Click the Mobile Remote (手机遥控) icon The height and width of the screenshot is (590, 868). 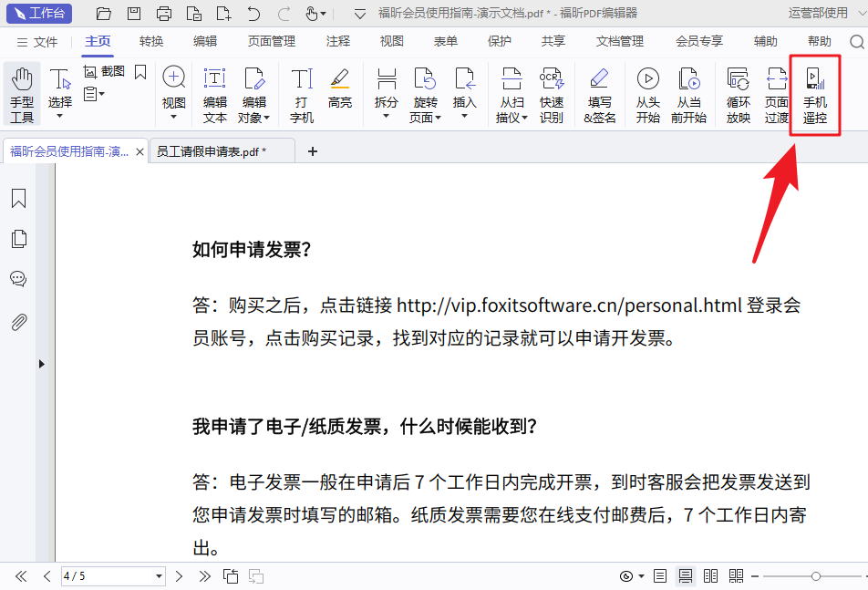(814, 95)
